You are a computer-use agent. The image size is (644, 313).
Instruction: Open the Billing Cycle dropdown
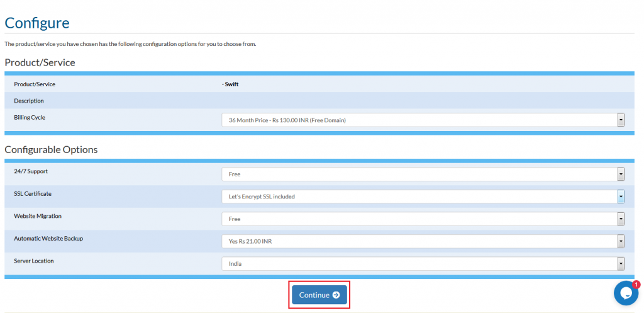point(423,120)
